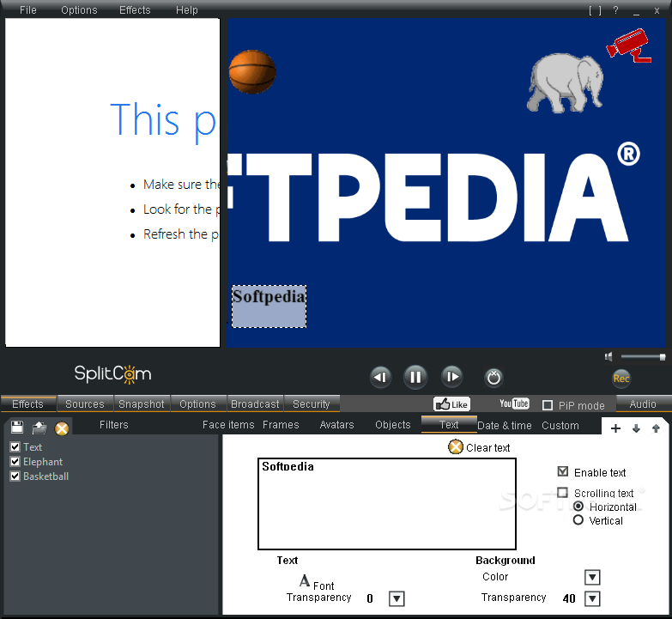Click the Clear text orange X icon

pos(456,447)
